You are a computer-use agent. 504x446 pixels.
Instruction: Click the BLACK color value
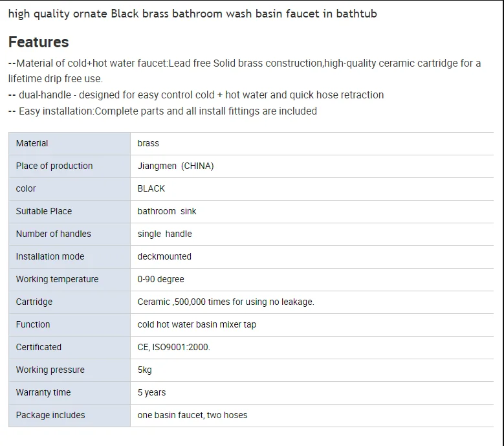[151, 188]
